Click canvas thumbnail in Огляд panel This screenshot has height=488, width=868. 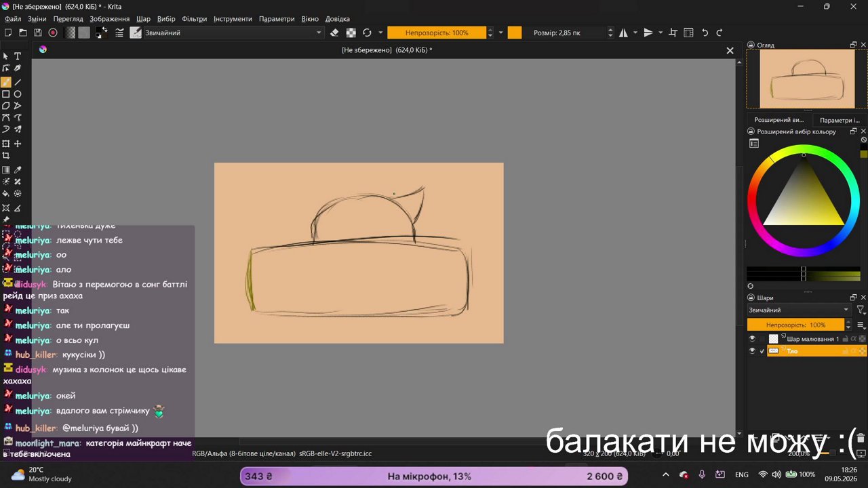(x=807, y=79)
